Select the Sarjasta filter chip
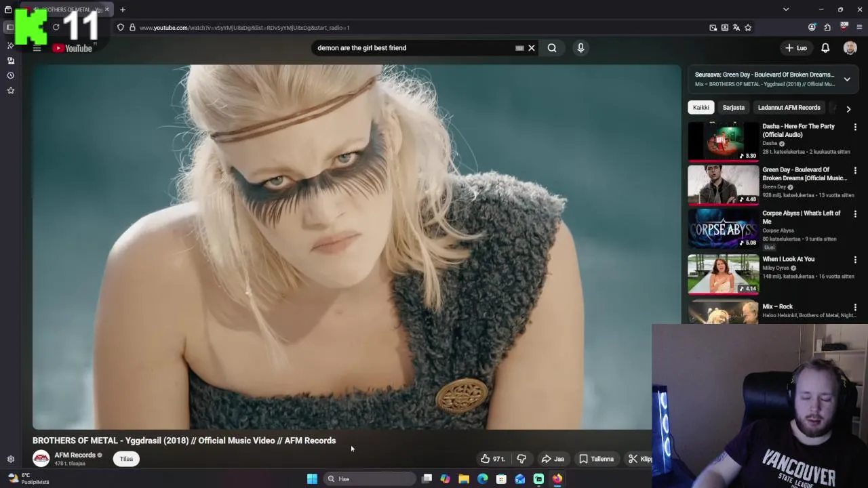The height and width of the screenshot is (488, 868). point(733,107)
